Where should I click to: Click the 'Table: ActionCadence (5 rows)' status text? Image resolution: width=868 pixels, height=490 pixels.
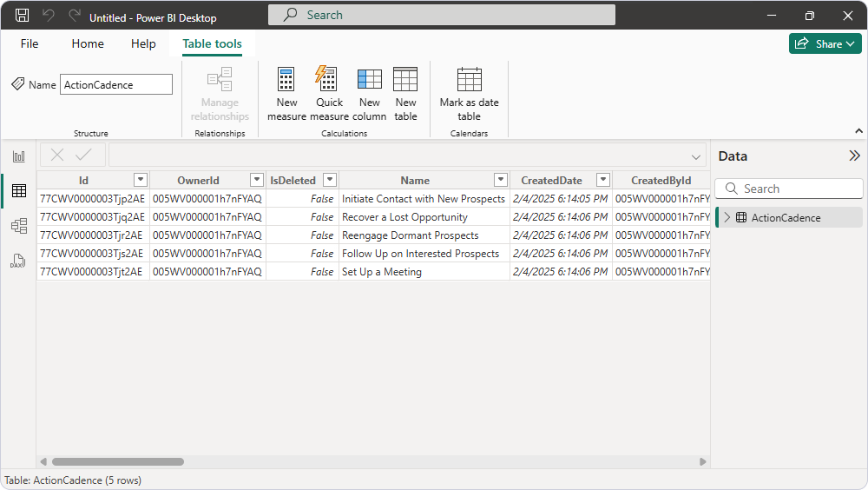coord(73,480)
